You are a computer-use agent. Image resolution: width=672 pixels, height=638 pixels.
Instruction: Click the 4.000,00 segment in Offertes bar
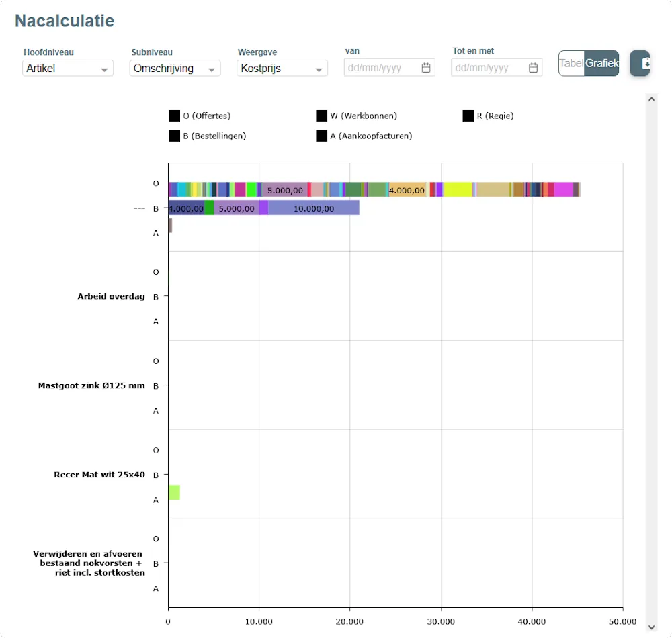point(407,189)
